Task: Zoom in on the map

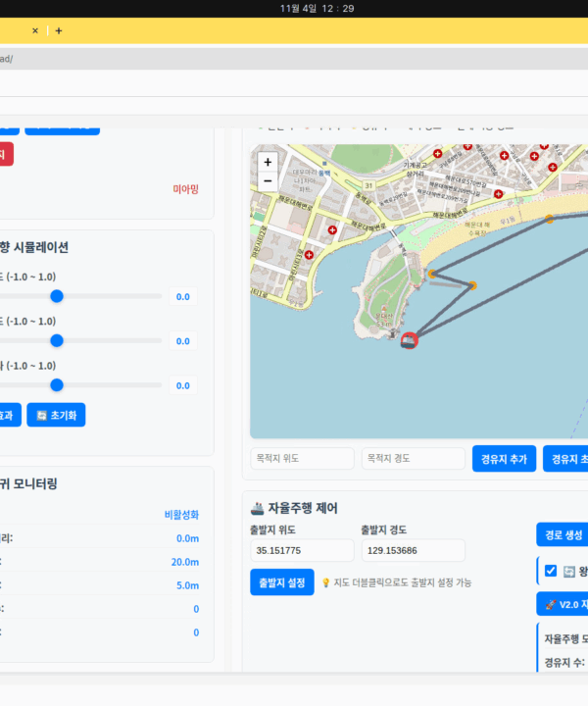Action: coord(268,162)
